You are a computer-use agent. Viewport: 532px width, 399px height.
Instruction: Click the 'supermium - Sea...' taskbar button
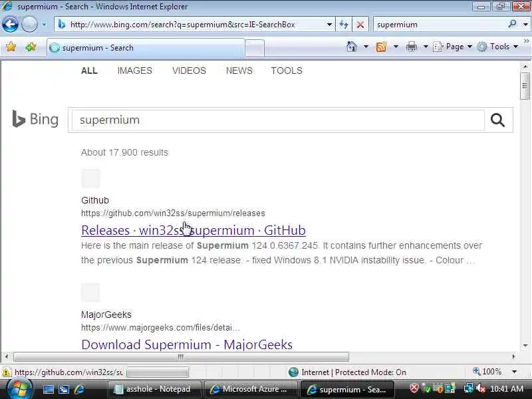(x=347, y=390)
